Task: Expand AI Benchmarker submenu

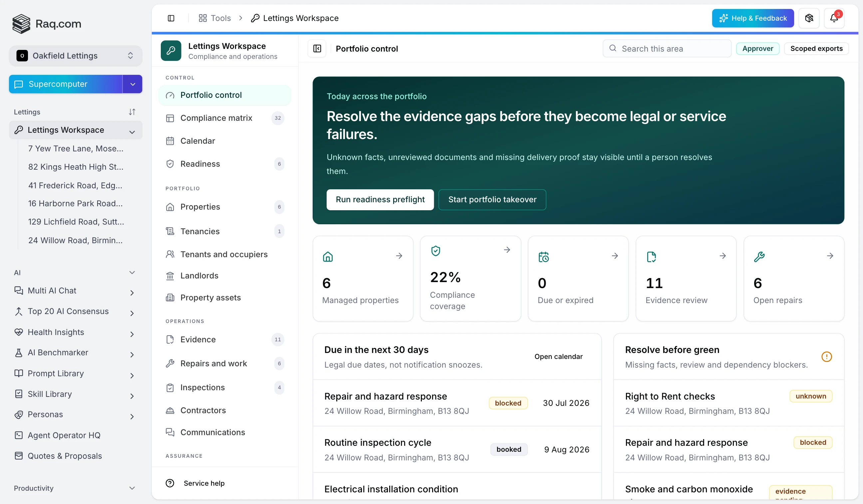Action: [132, 355]
